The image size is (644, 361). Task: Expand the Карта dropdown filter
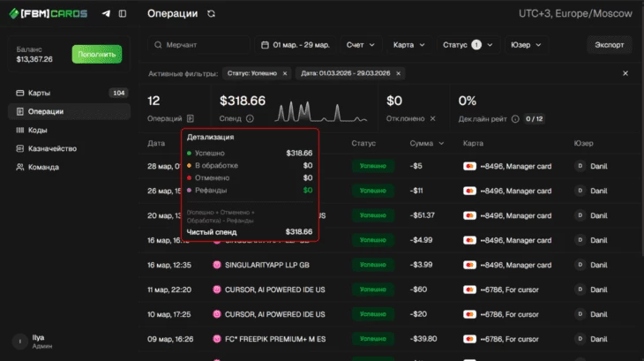[x=409, y=44]
